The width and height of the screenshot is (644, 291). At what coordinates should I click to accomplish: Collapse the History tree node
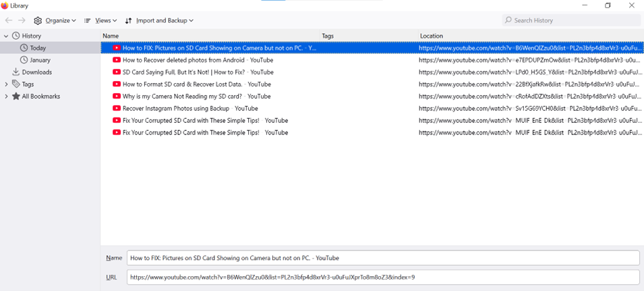point(6,36)
